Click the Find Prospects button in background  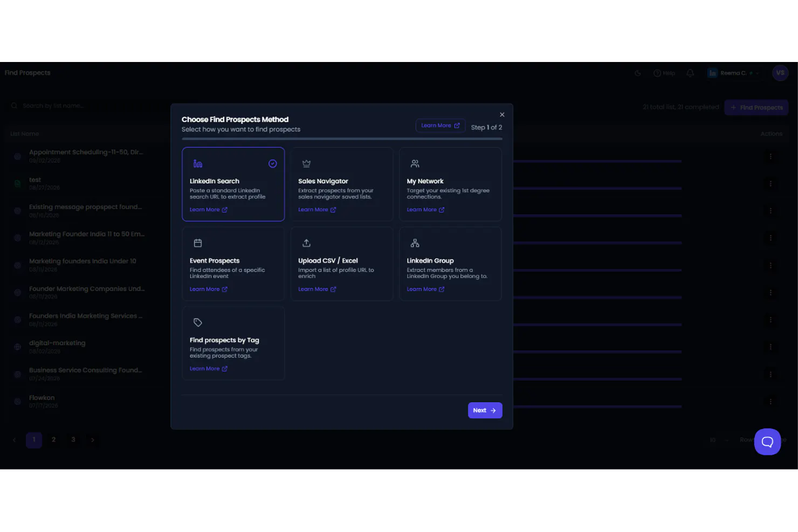(756, 107)
